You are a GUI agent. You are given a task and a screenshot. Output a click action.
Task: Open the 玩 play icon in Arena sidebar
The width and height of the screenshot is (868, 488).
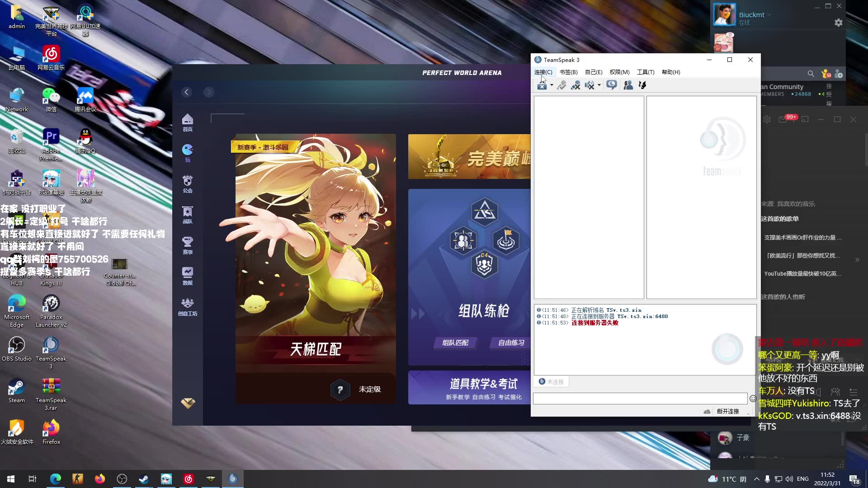pos(188,153)
